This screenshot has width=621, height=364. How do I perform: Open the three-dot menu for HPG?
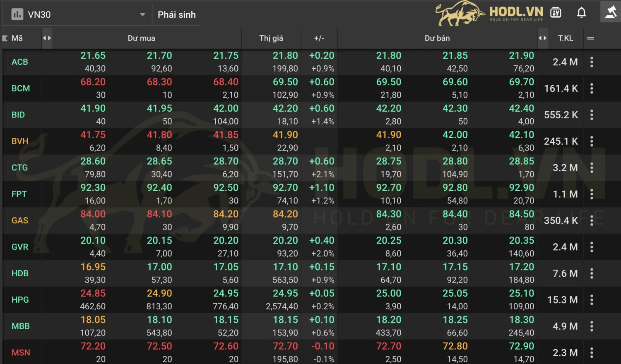(x=592, y=300)
